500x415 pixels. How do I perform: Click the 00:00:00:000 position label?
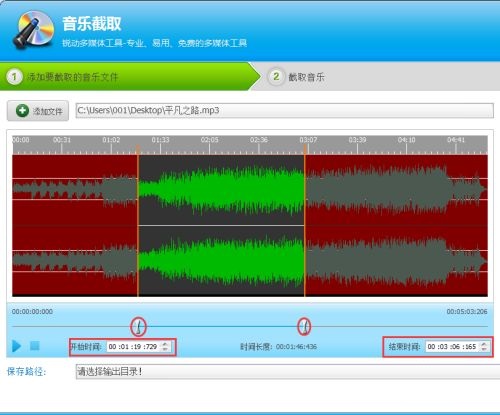click(32, 311)
